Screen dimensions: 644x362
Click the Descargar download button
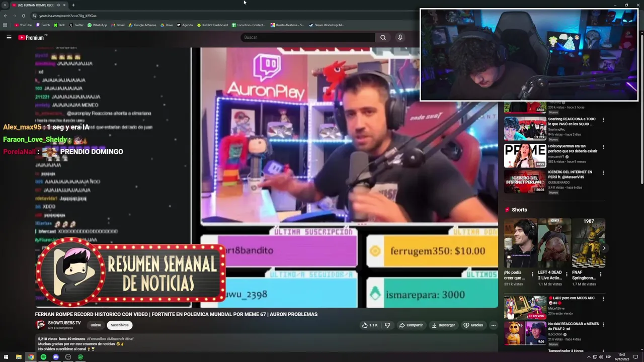tap(443, 325)
